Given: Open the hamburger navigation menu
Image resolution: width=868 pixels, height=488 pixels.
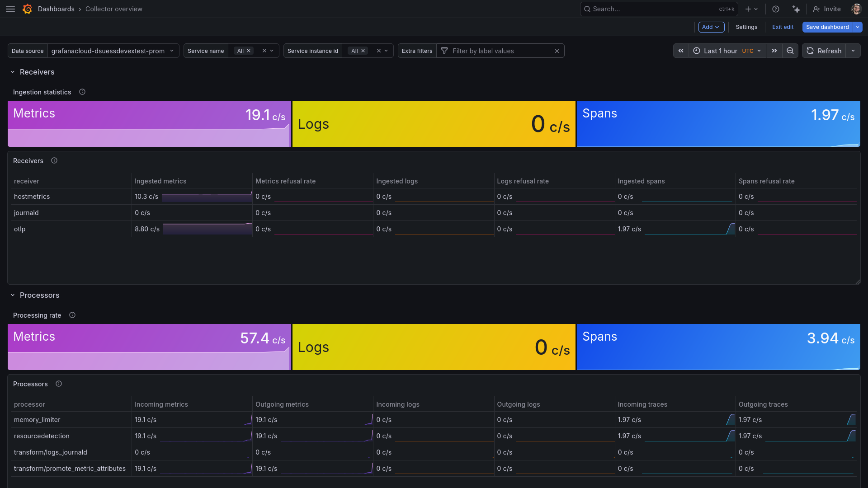Looking at the screenshot, I should click(x=10, y=9).
